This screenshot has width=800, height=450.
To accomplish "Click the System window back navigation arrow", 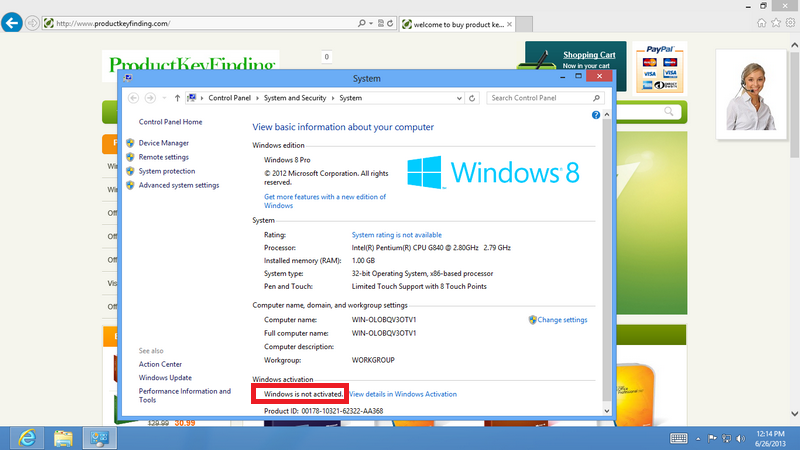I will tap(134, 98).
